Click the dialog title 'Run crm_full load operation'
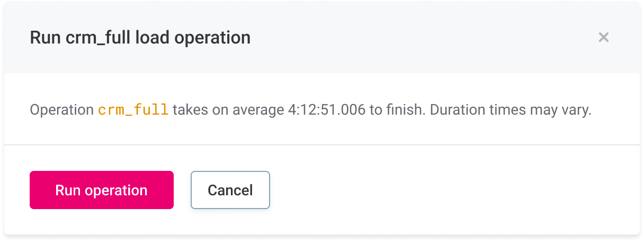The width and height of the screenshot is (644, 242). pyautogui.click(x=140, y=38)
